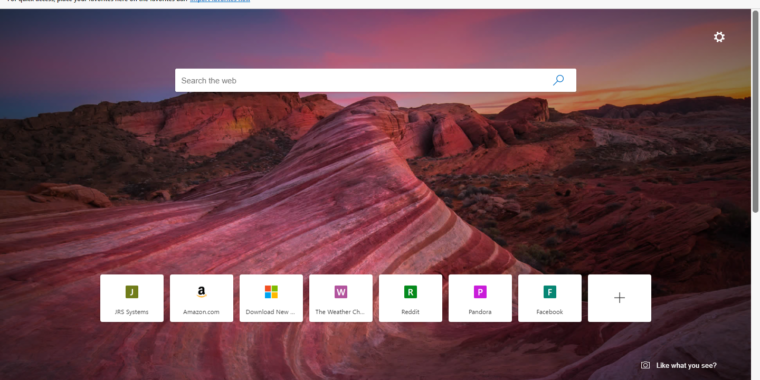Click the Pandora tile label
Image resolution: width=760 pixels, height=380 pixels.
480,312
